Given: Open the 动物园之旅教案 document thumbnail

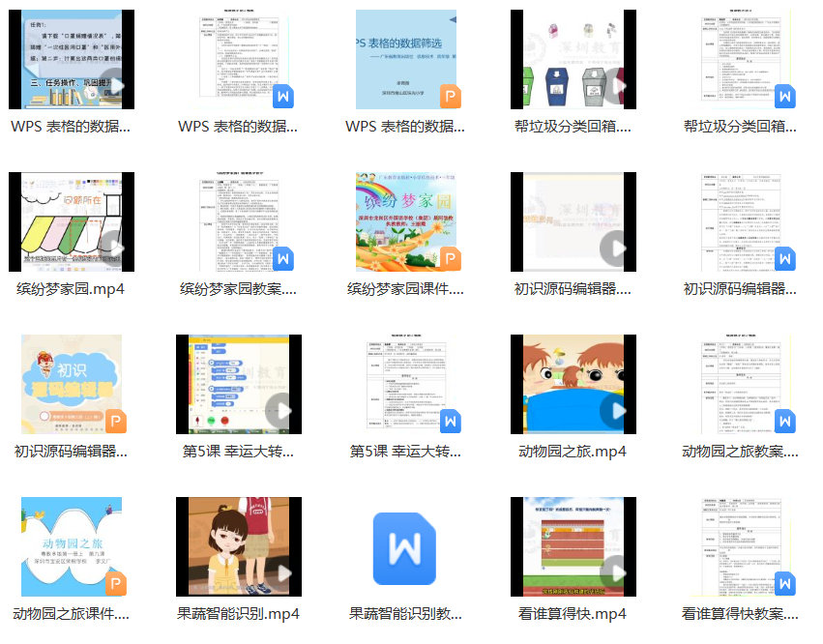Looking at the screenshot, I should tap(740, 385).
